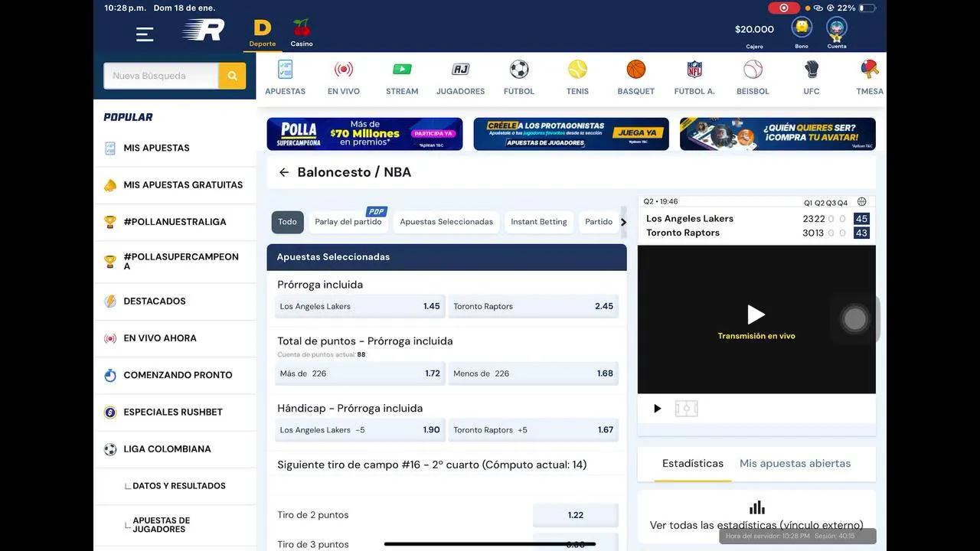Open #POLLANUESTRALIGA in sidebar
This screenshot has width=980, height=551.
click(175, 222)
